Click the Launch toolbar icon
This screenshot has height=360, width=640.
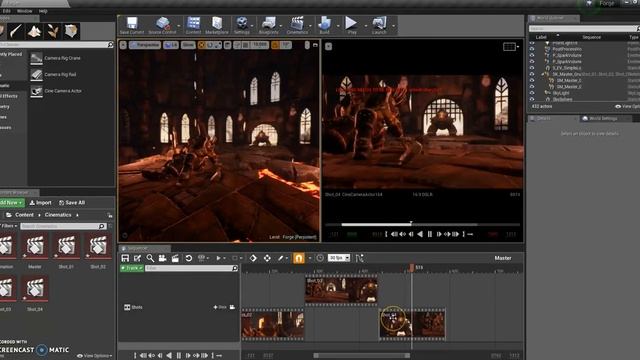(379, 25)
